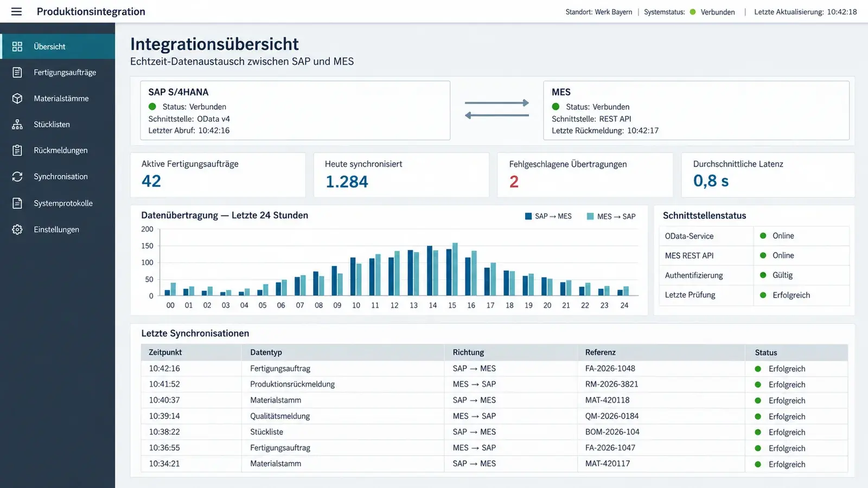Click the Systemprotokolle file icon

click(x=17, y=203)
